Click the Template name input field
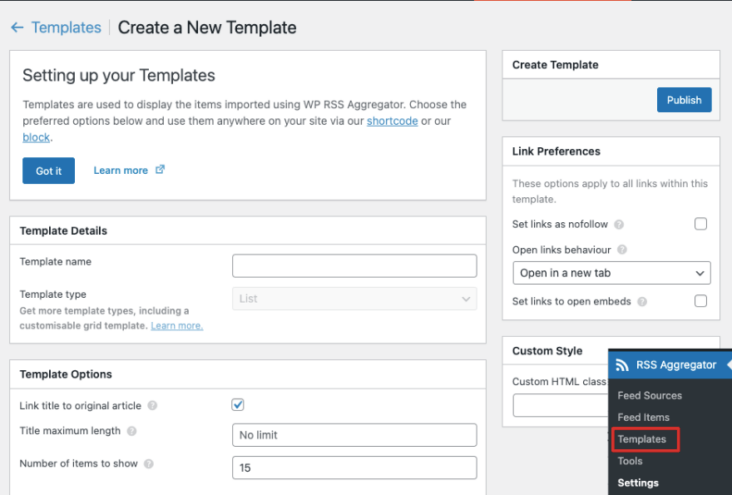Image resolution: width=732 pixels, height=495 pixels. (x=354, y=266)
